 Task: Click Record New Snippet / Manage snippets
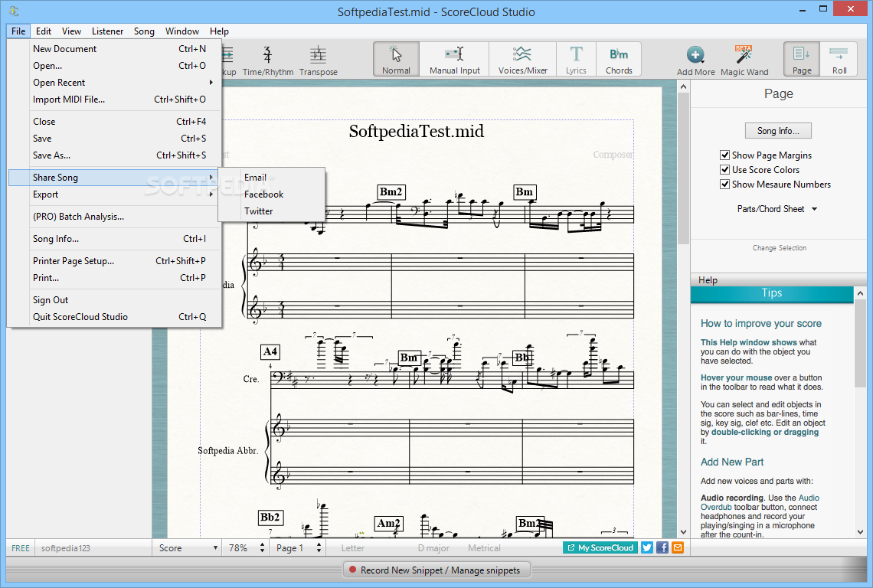pyautogui.click(x=437, y=570)
